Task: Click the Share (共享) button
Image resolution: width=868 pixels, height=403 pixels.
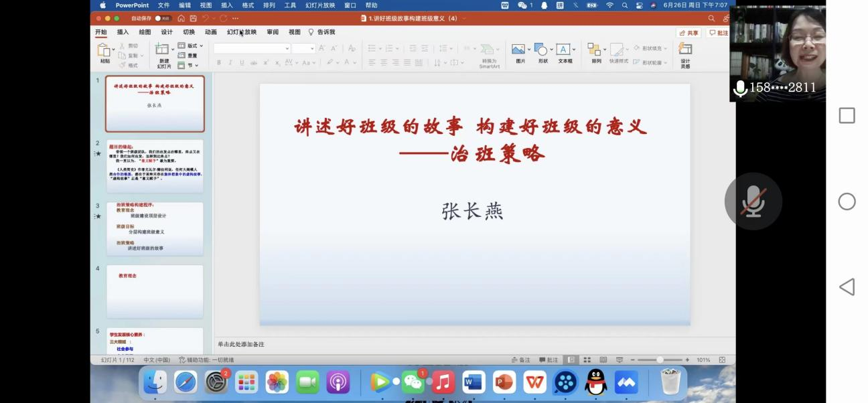Action: tap(689, 33)
